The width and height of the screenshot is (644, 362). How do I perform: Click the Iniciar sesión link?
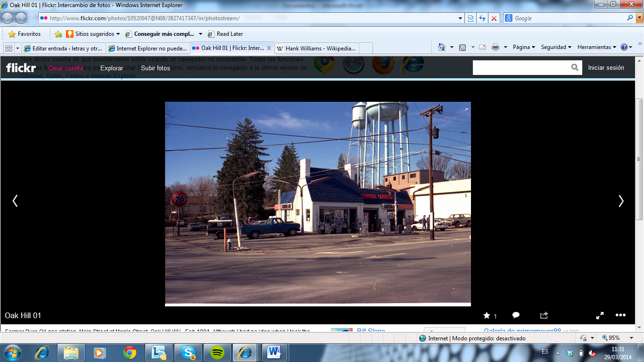point(606,68)
